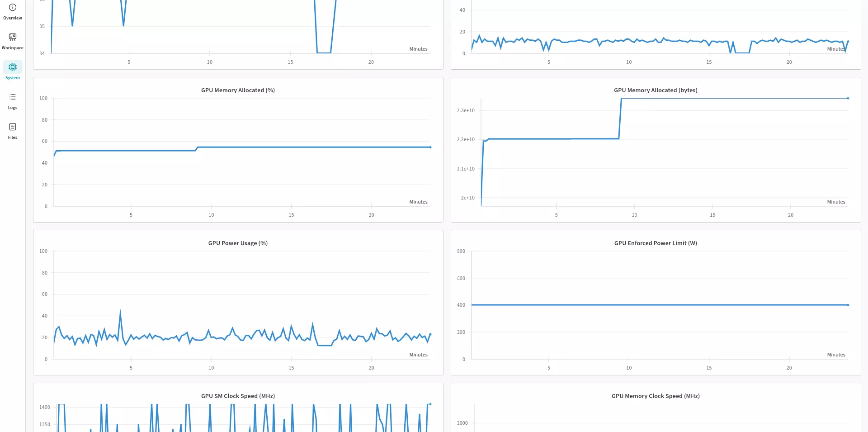Select the GPU Power Usage (%) chart title
The image size is (868, 432).
238,243
